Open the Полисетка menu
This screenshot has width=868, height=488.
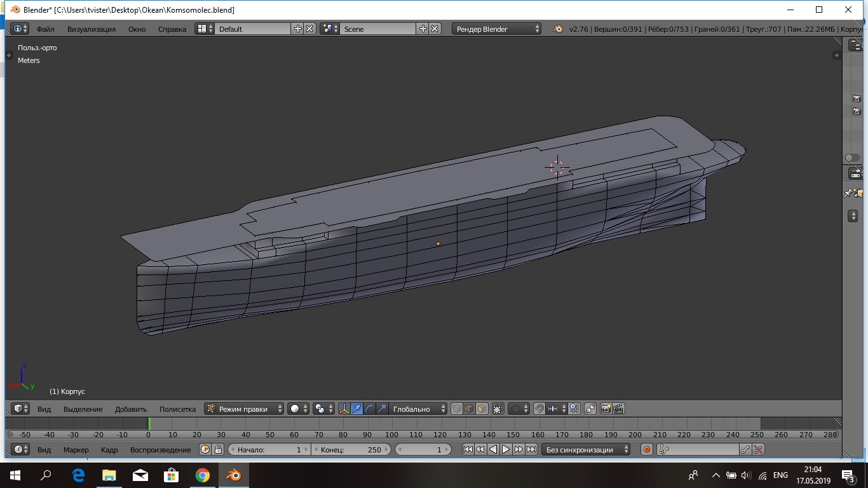tap(177, 409)
